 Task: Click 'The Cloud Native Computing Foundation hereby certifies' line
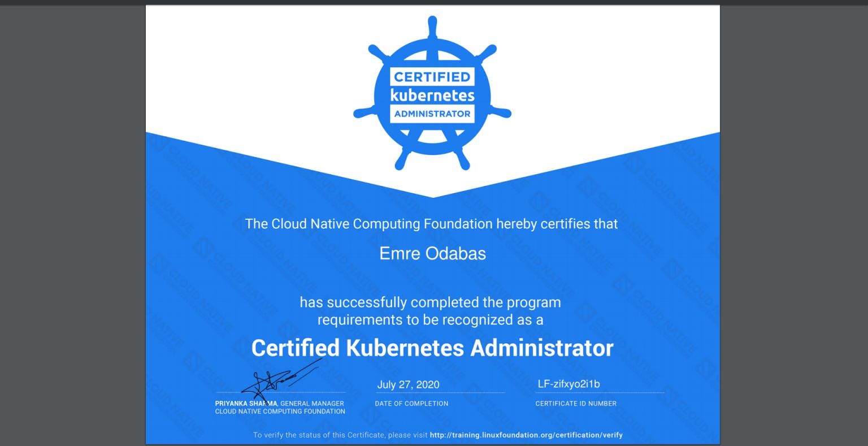pos(432,224)
